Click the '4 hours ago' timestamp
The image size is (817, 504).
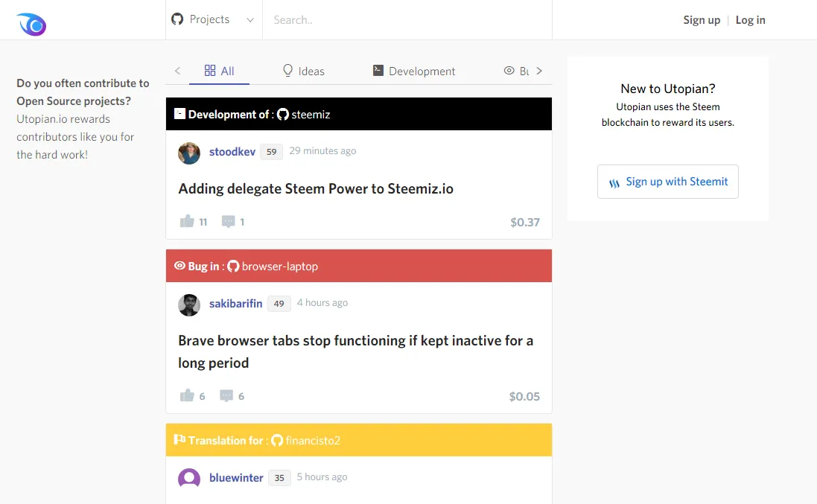click(322, 302)
